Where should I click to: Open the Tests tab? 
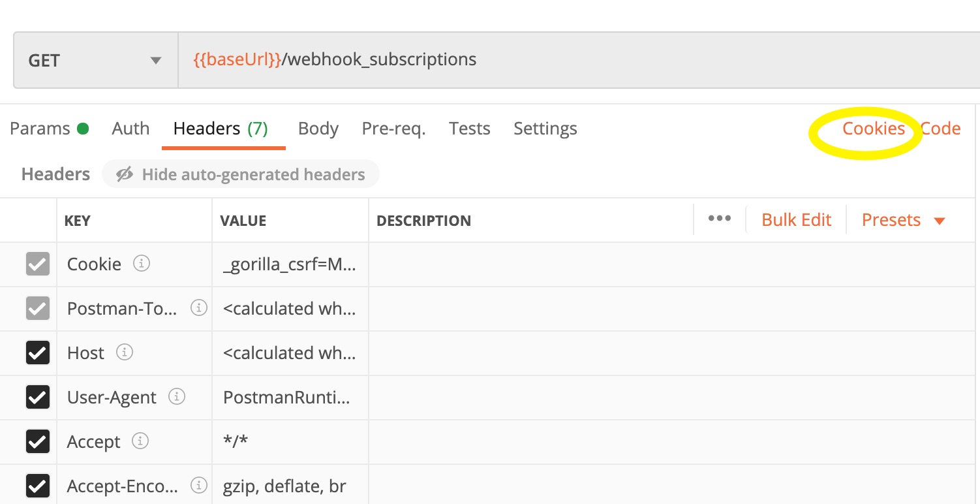(x=469, y=128)
